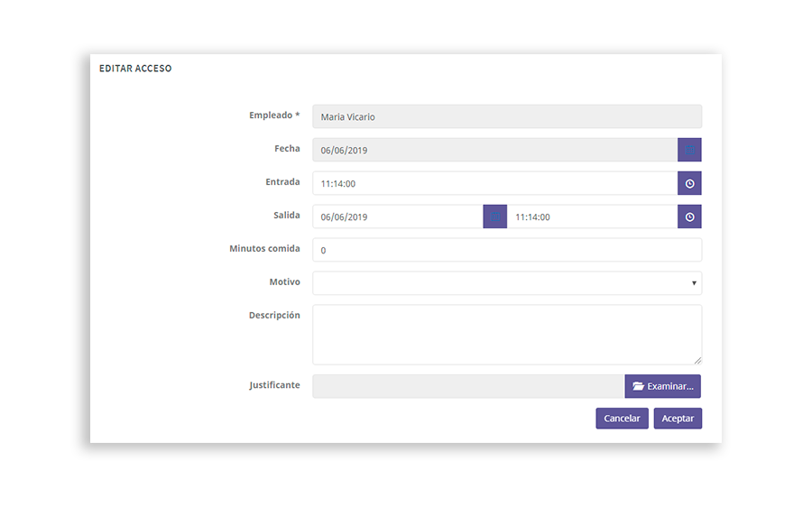Screen dimensions: 812x516
Task: Click the folder icon on Examinar button
Action: (638, 387)
